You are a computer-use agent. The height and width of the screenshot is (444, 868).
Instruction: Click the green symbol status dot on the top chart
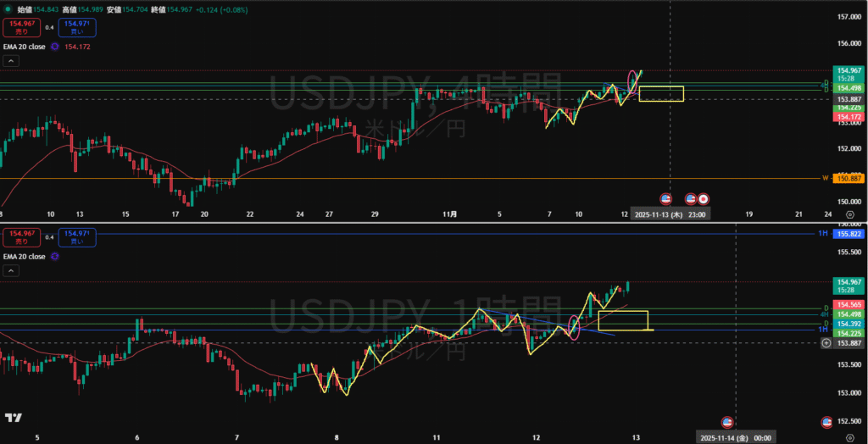[8, 9]
